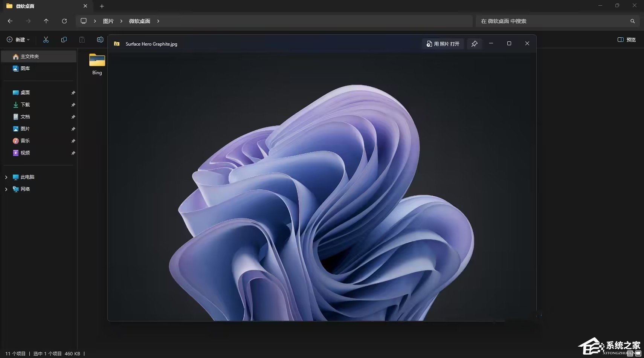The width and height of the screenshot is (644, 358).
Task: Go up one folder level
Action: coord(46,21)
